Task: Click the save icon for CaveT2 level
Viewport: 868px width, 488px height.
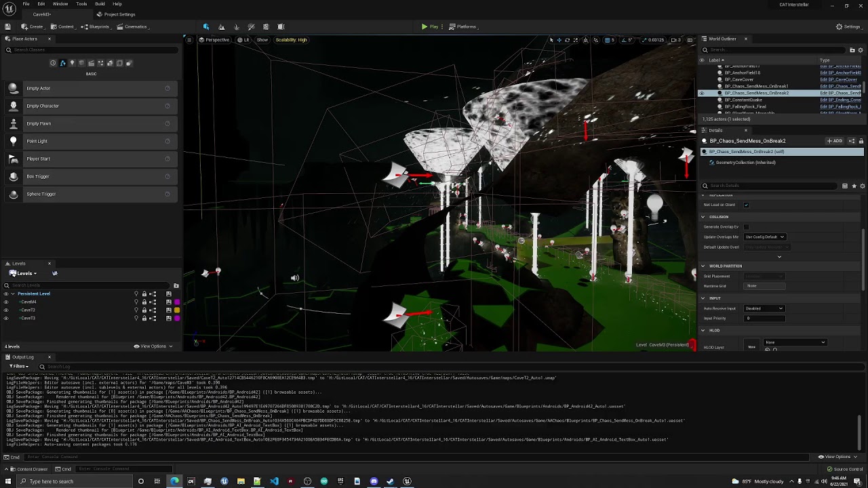Action: point(169,310)
